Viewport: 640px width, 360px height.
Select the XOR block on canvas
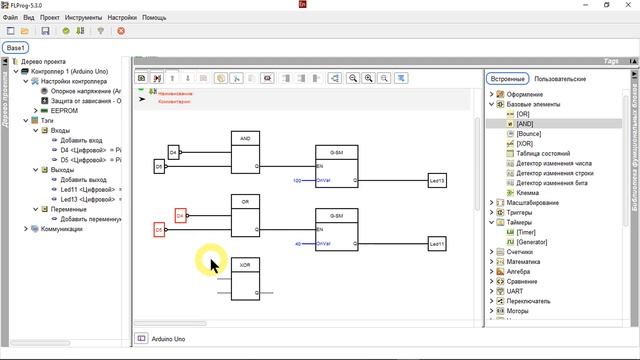[x=245, y=279]
